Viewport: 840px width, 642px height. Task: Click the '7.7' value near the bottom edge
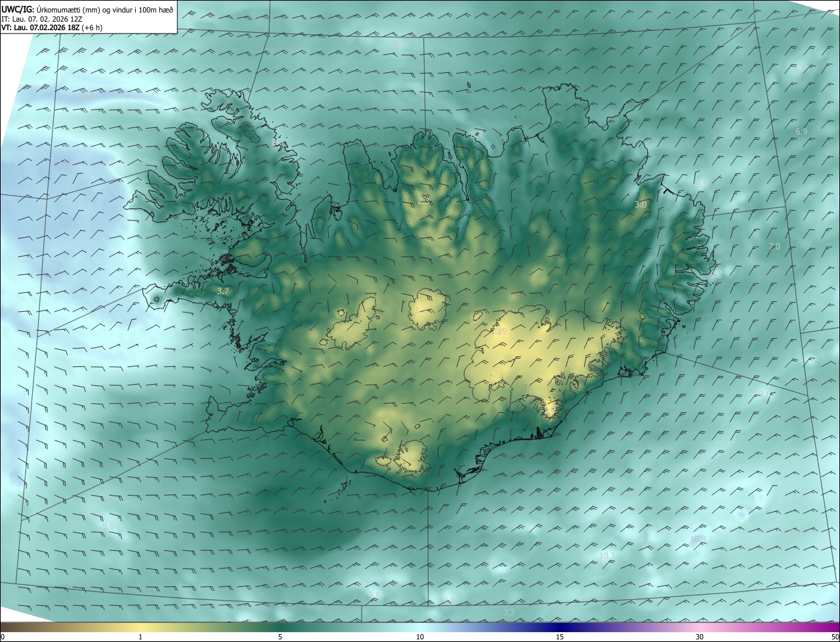click(509, 612)
